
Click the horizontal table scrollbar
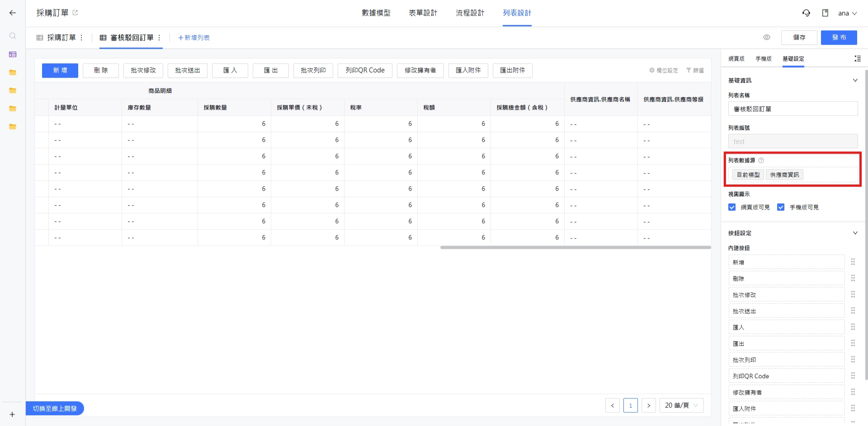pyautogui.click(x=576, y=248)
